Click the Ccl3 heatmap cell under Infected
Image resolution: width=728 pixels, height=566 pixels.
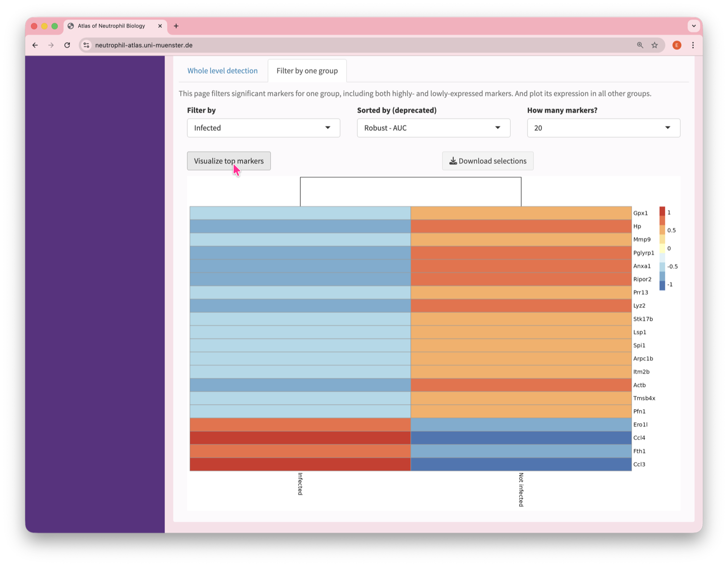pyautogui.click(x=300, y=465)
